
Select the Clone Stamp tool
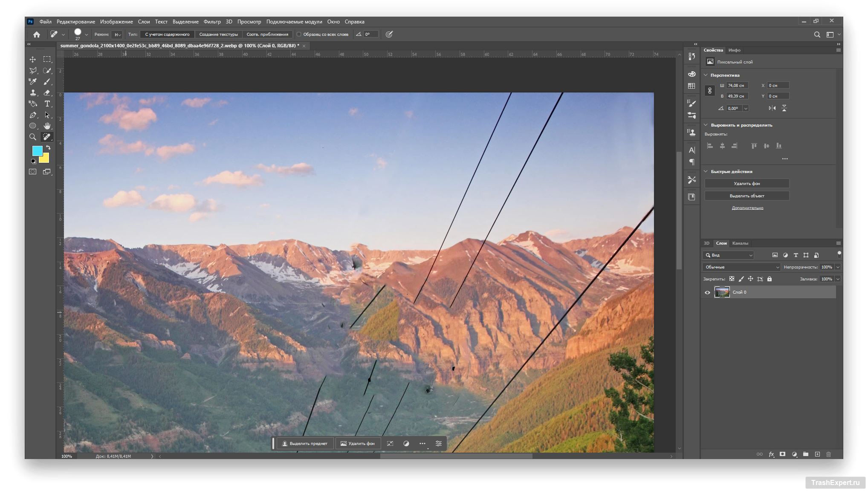click(x=33, y=92)
